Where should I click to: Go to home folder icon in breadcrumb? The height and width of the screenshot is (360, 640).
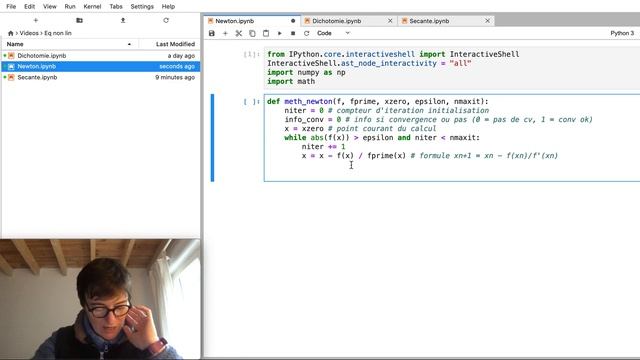[x=11, y=33]
